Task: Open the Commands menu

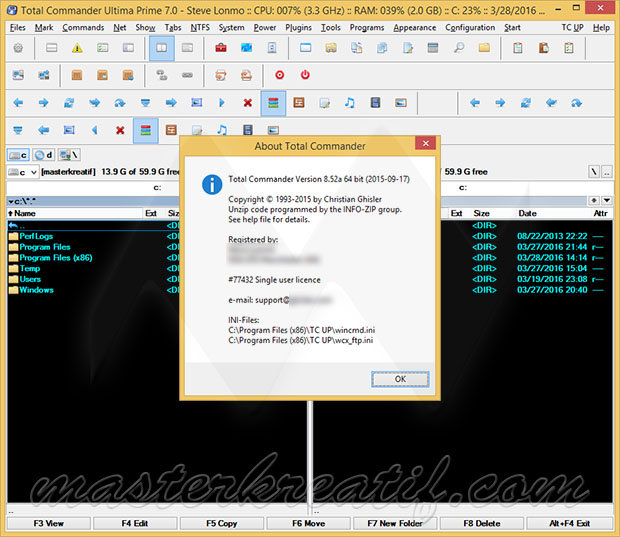Action: [83, 27]
